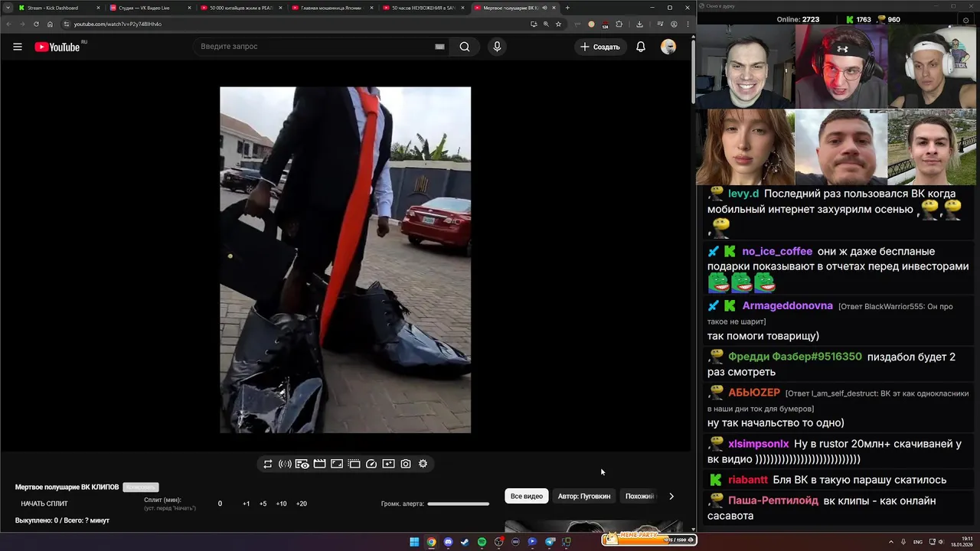
Task: Open the zoom indicator in address bar
Action: pyautogui.click(x=546, y=24)
